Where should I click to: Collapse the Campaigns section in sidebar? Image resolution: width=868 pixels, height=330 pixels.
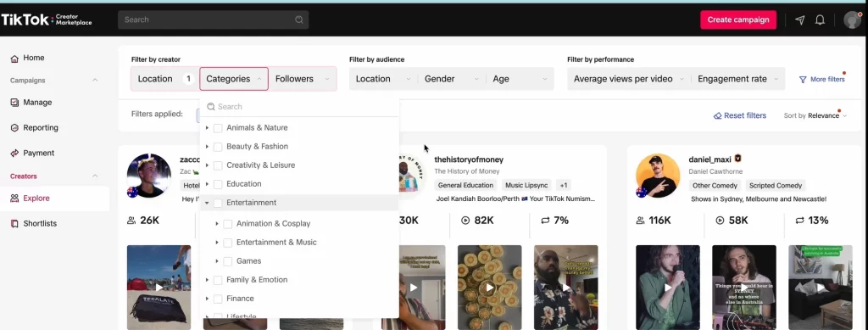(x=95, y=81)
